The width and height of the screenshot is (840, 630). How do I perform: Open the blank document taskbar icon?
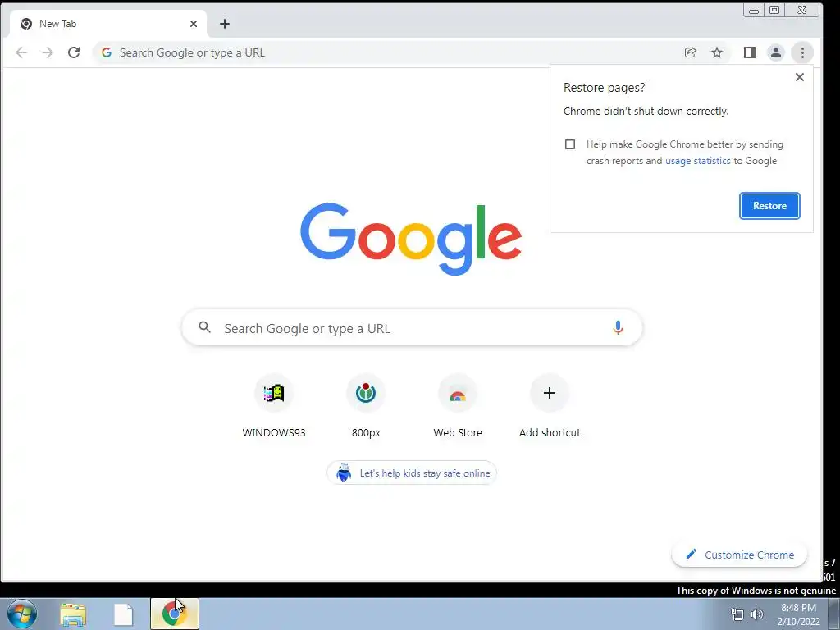coord(123,614)
